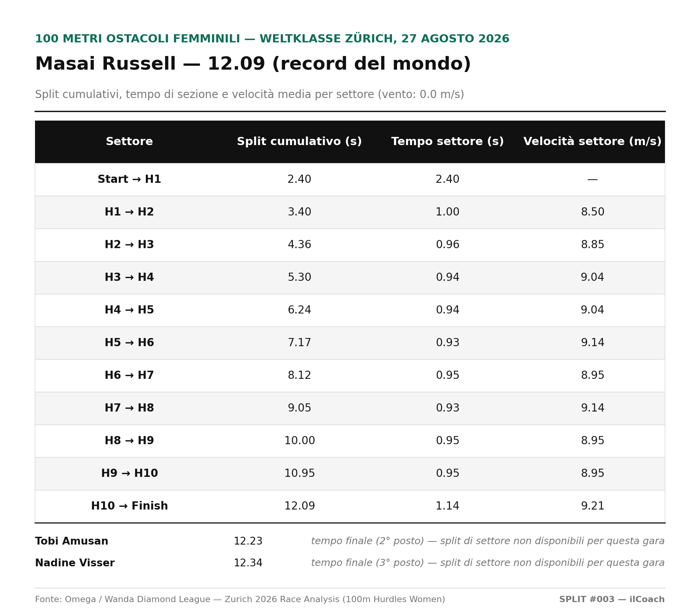Screen dimensions: 700x613
Task: Select Nadine Visser's 12.34 final time
Action: [248, 563]
